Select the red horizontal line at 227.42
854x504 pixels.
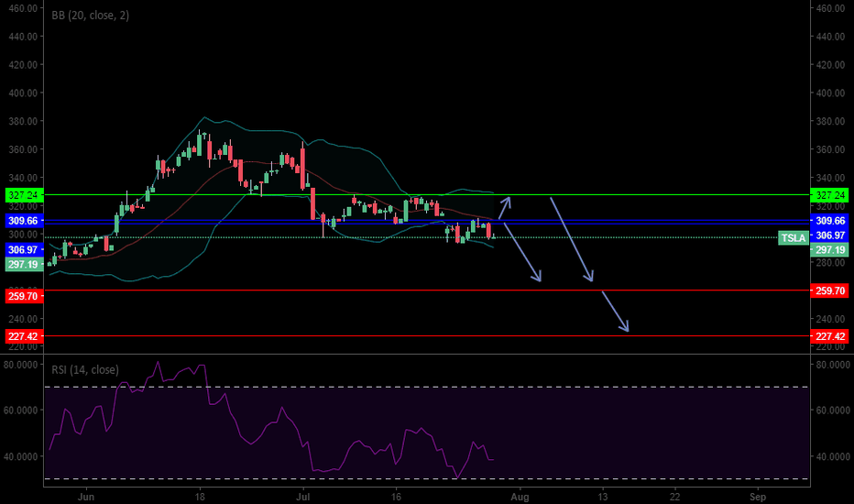427,336
